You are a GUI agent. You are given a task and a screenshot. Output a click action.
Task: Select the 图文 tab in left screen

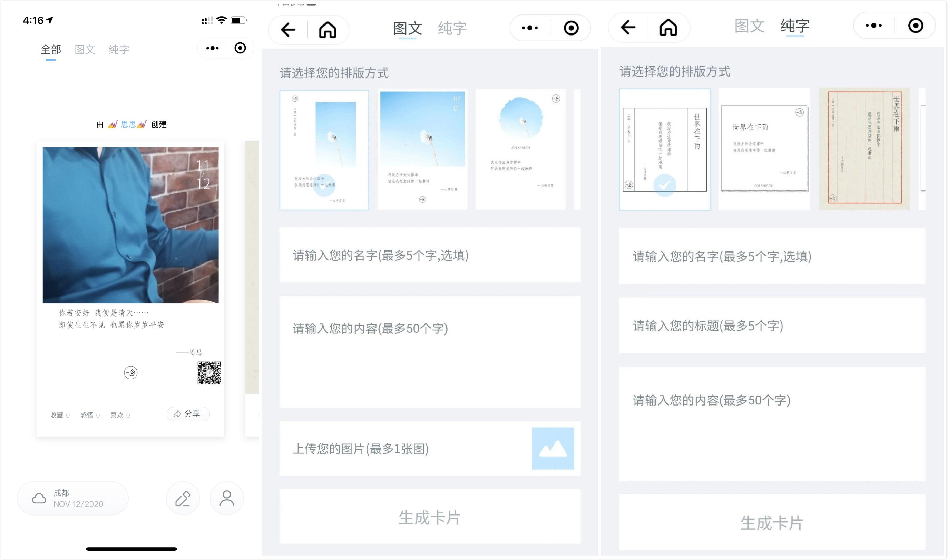click(85, 49)
